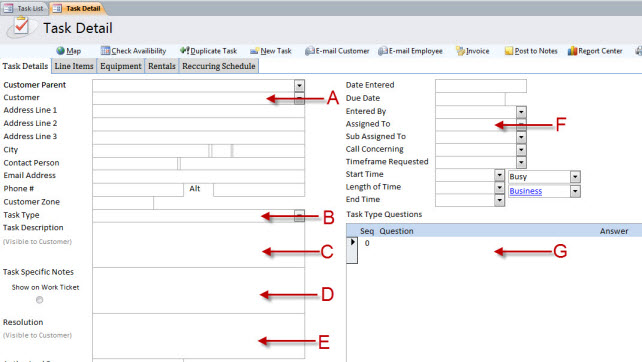Viewport: 642px width, 362px height.
Task: Expand the Customer Parent dropdown
Action: [x=299, y=86]
